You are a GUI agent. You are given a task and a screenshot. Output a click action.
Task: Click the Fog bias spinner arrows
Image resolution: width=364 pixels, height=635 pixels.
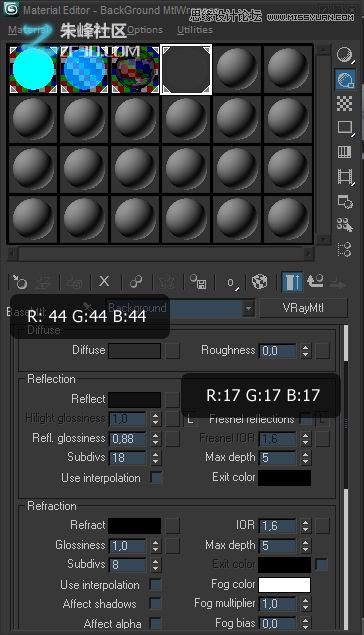(306, 623)
